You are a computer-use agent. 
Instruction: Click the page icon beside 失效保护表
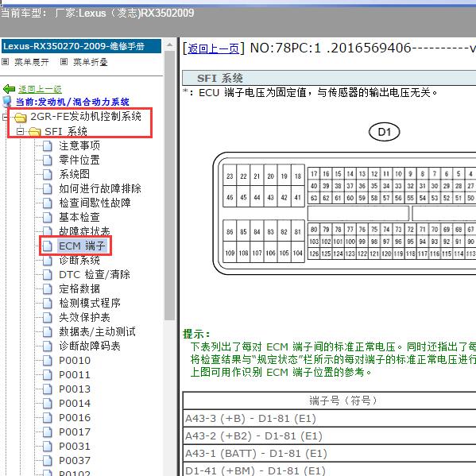click(x=48, y=317)
